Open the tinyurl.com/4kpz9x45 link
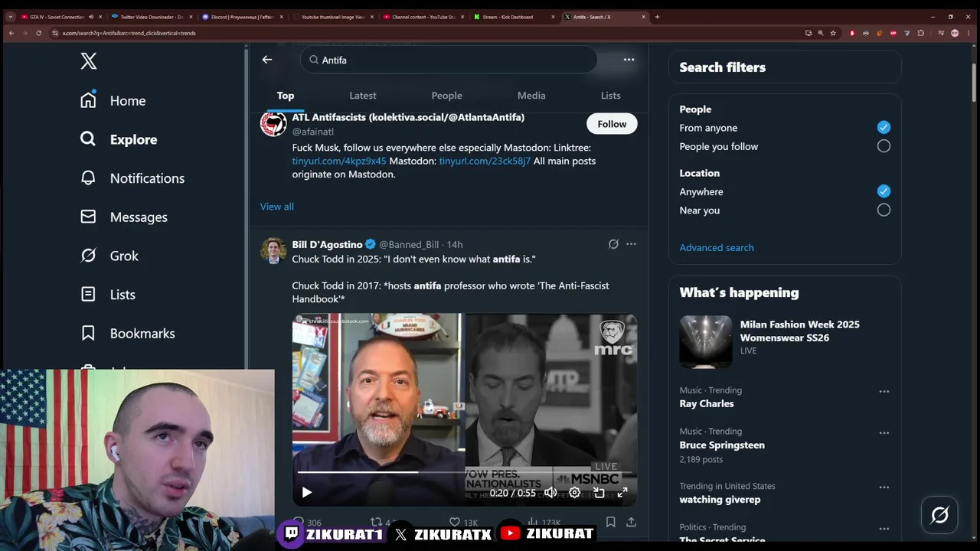 click(339, 161)
